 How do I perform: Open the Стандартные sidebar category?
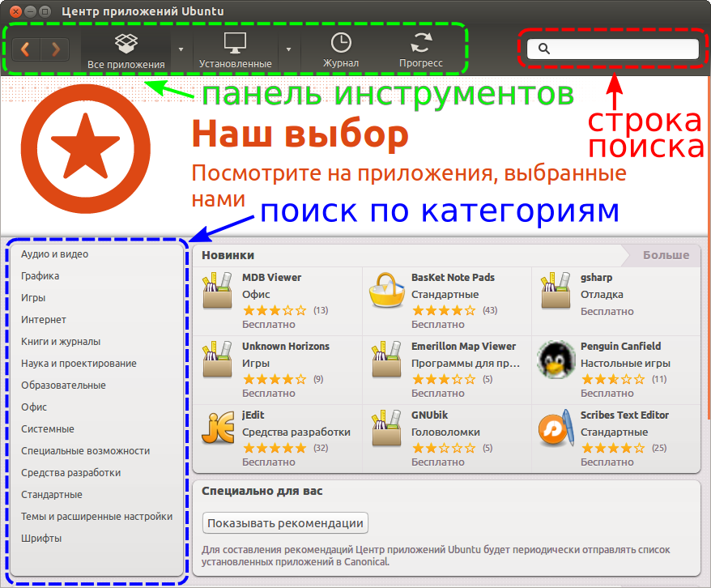pyautogui.click(x=52, y=495)
